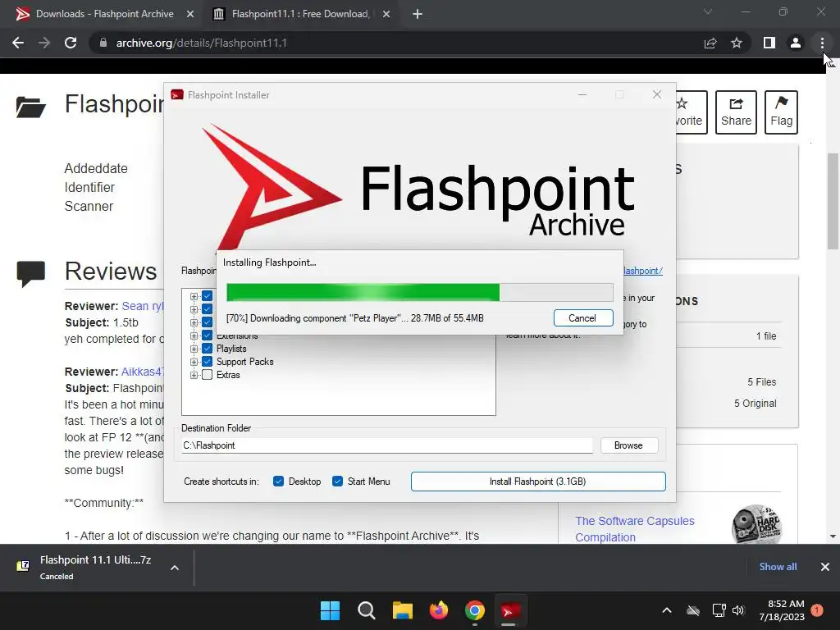Toggle the Desktop shortcut checkbox

[x=279, y=482]
